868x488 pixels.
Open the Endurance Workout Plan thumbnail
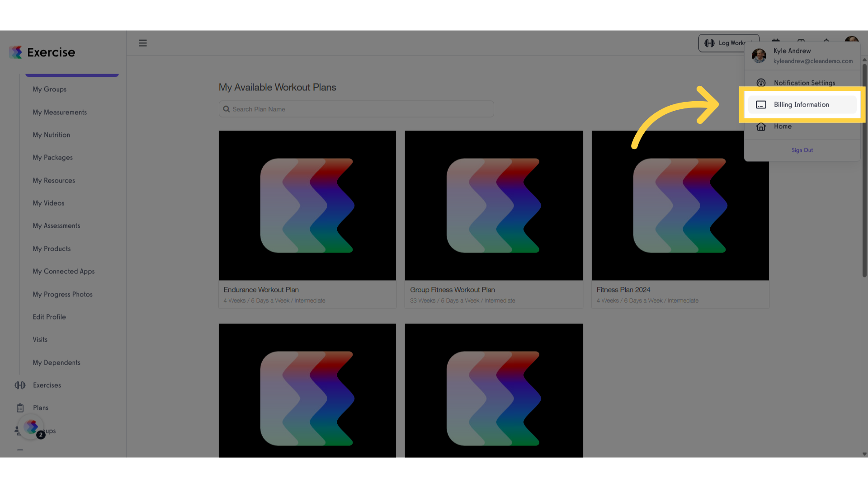coord(307,206)
